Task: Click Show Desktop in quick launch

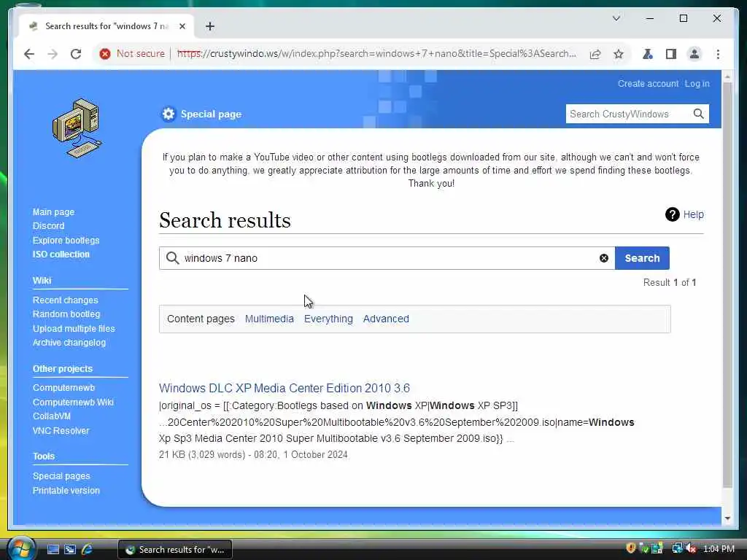Action: [x=53, y=550]
